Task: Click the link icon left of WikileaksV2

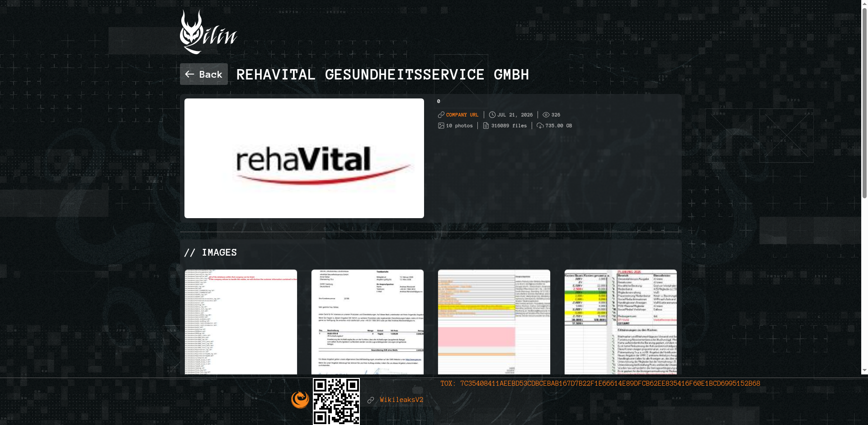Action: [371, 400]
